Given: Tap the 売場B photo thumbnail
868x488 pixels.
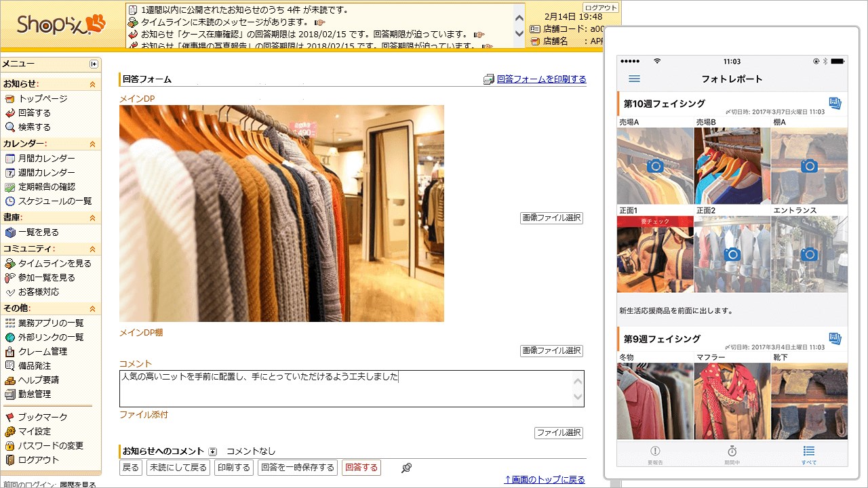Looking at the screenshot, I should click(x=732, y=165).
